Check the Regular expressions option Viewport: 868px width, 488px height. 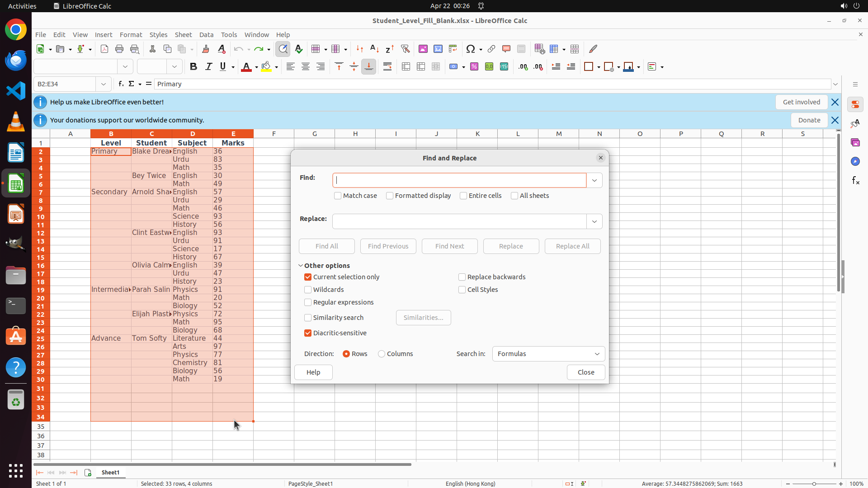308,302
